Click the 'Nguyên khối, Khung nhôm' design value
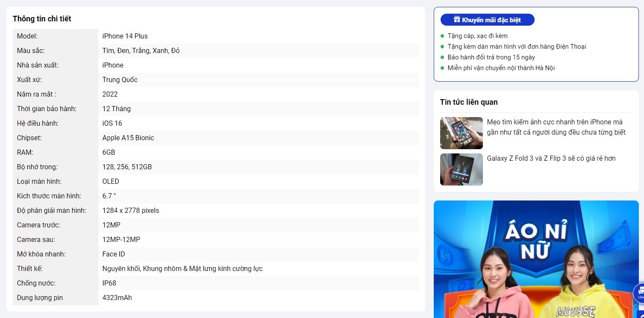The width and height of the screenshot is (644, 318). pos(182,269)
